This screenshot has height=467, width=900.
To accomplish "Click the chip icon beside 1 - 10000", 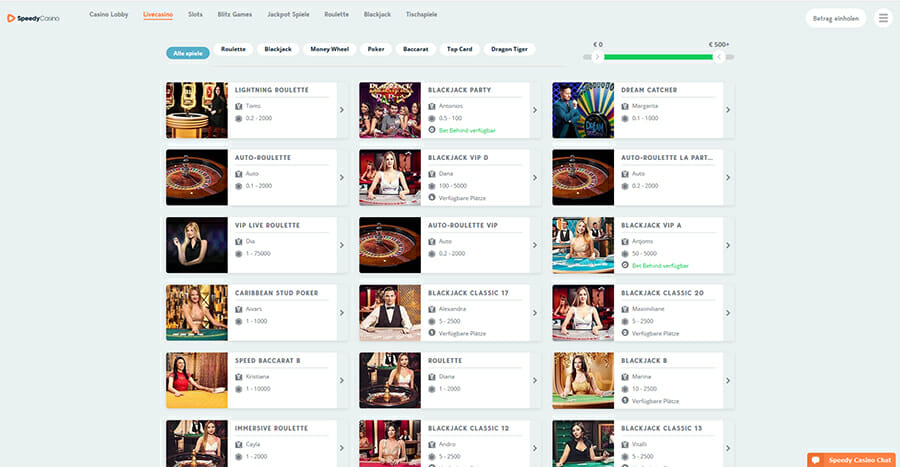I will pos(239,389).
